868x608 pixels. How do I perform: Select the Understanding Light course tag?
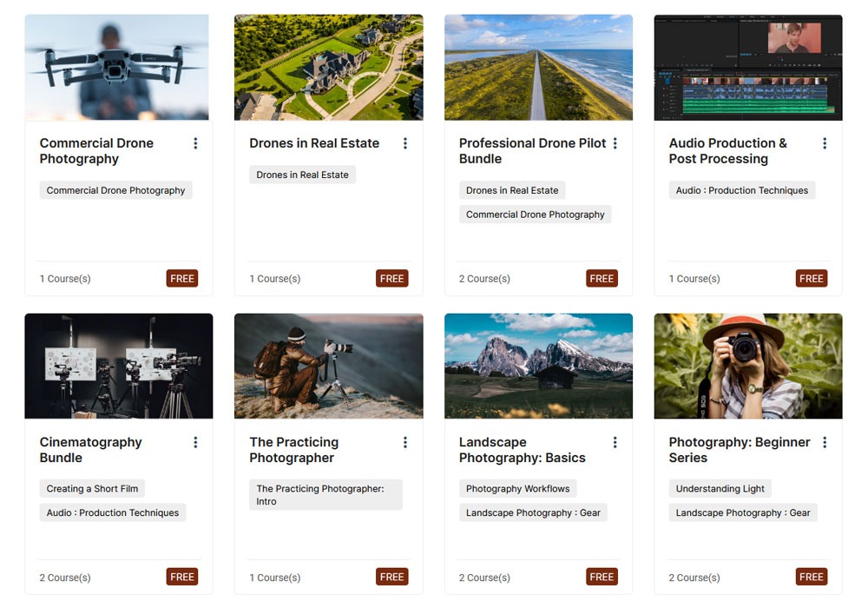(720, 489)
